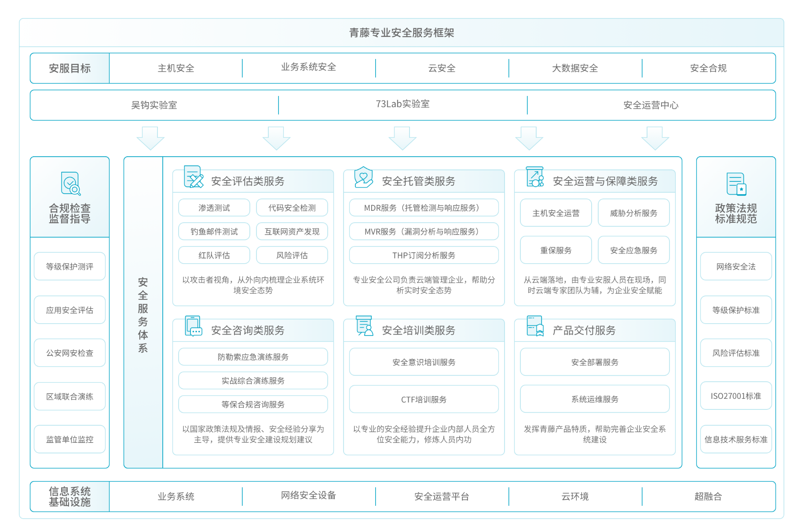
Task: Select 等级保护标准 in right panel
Action: 736,310
